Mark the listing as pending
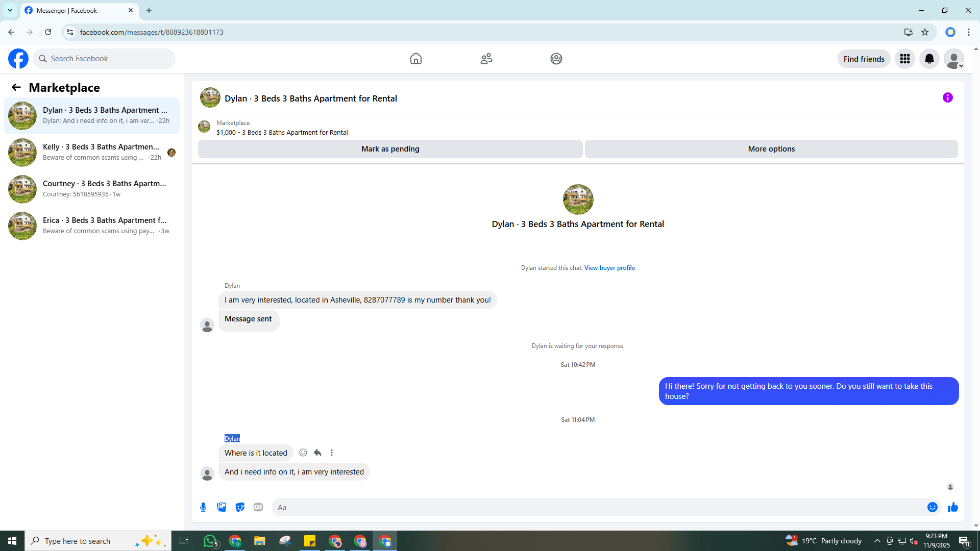Image resolution: width=980 pixels, height=551 pixels. [x=390, y=149]
